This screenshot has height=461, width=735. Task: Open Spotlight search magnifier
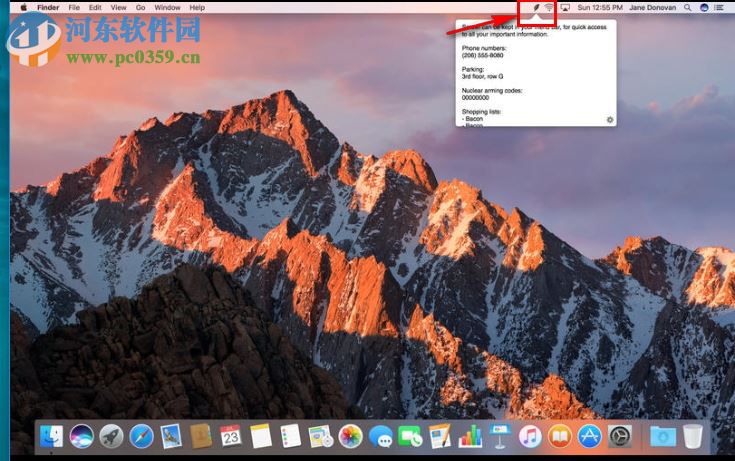[x=687, y=8]
